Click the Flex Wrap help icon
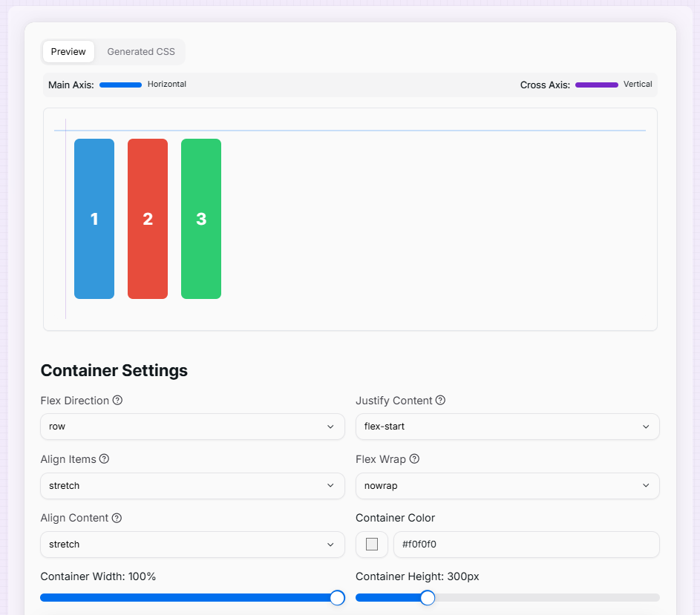The width and height of the screenshot is (700, 615). pos(414,459)
